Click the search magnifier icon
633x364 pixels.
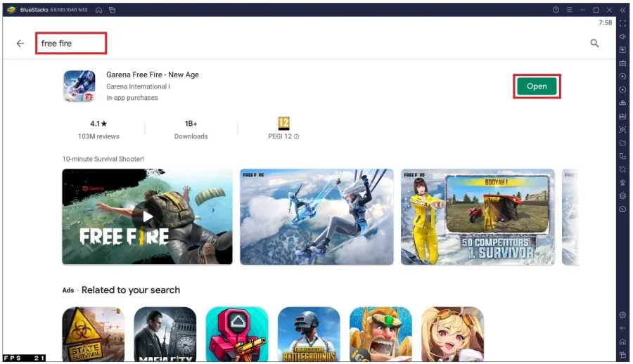(594, 43)
